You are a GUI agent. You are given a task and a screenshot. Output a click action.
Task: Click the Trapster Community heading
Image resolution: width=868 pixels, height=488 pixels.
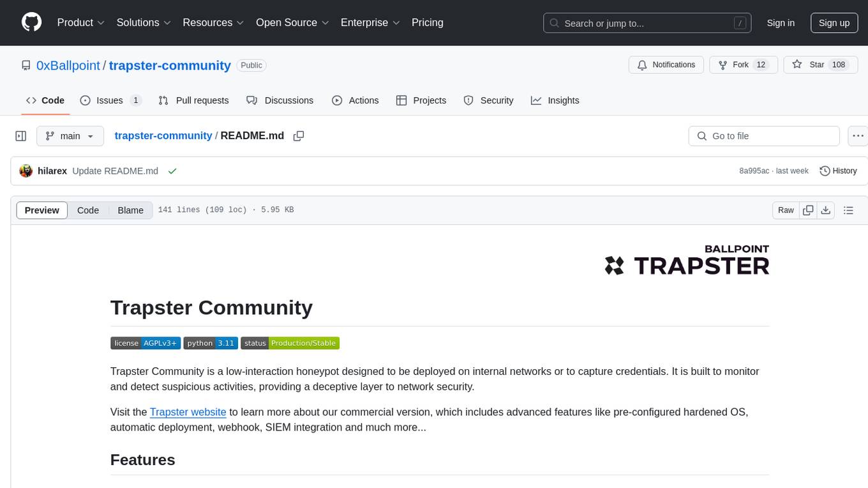tap(211, 307)
